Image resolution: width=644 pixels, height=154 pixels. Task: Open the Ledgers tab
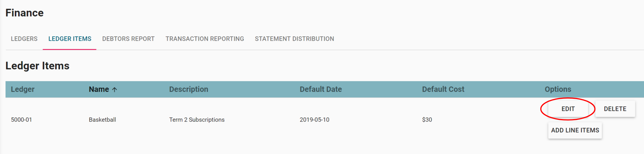[x=24, y=39]
